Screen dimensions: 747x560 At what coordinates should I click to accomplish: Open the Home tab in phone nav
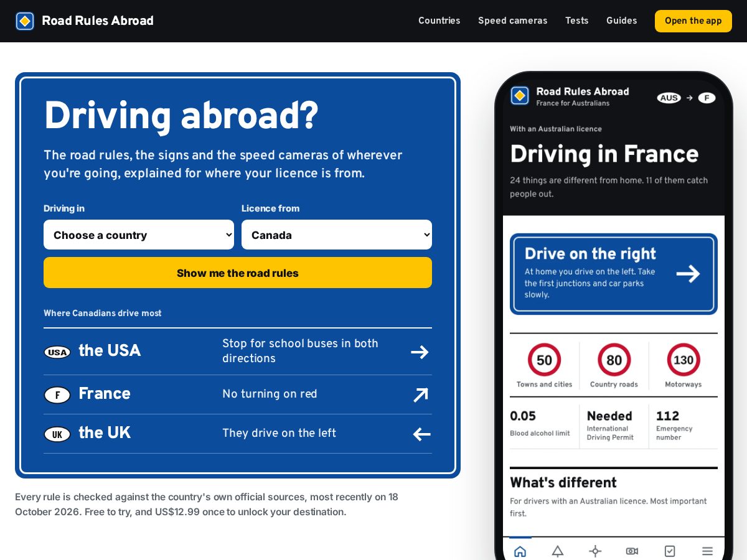click(520, 551)
